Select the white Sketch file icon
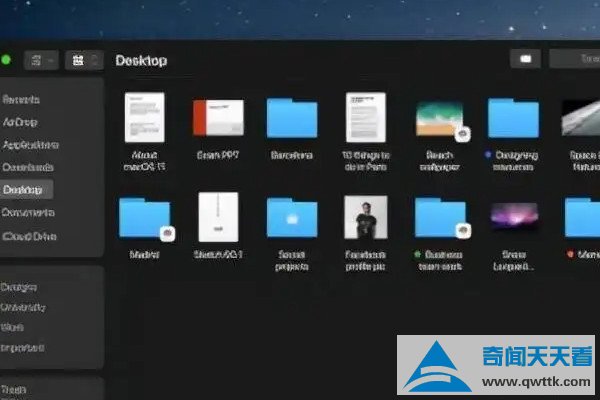This screenshot has width=600, height=400. 218,217
